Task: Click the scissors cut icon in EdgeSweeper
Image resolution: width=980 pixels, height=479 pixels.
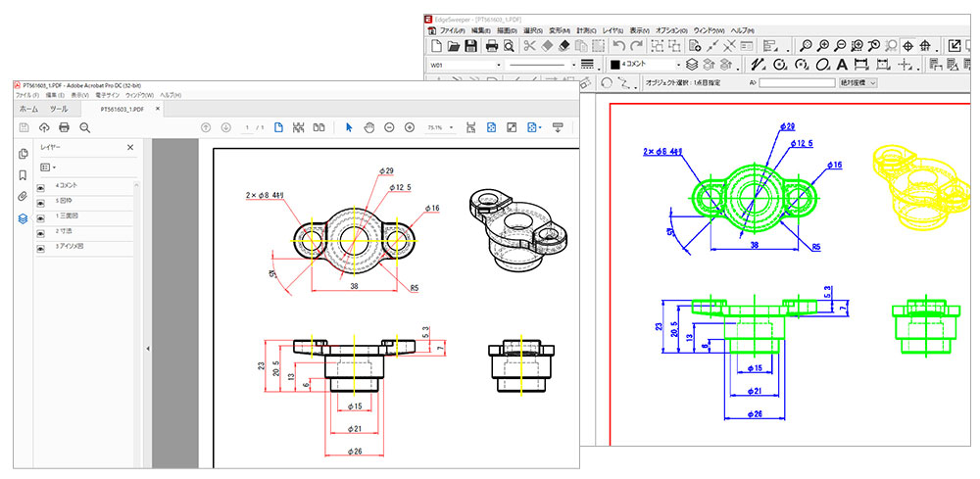Action: (529, 46)
